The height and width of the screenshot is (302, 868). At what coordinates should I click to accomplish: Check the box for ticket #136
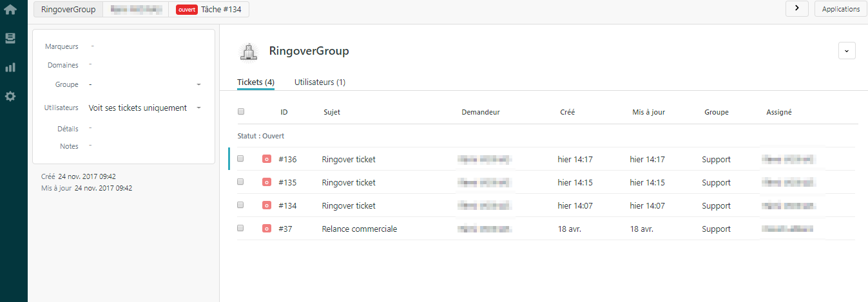(x=241, y=158)
